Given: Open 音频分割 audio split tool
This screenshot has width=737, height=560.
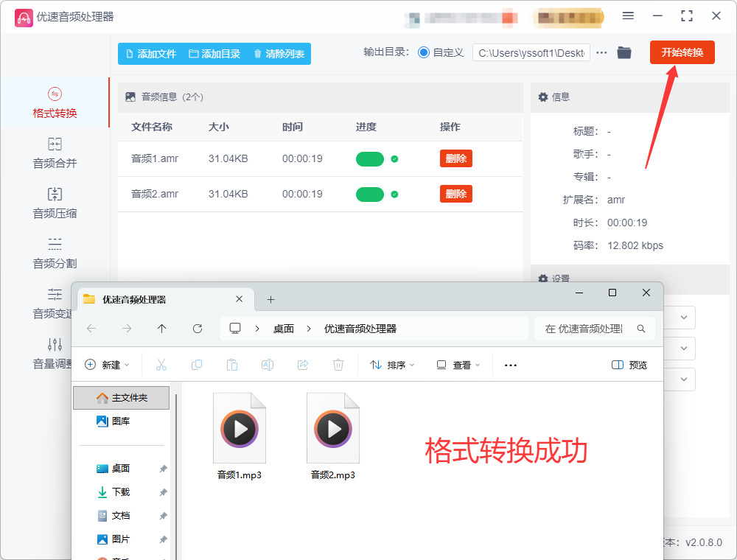Looking at the screenshot, I should tap(55, 253).
